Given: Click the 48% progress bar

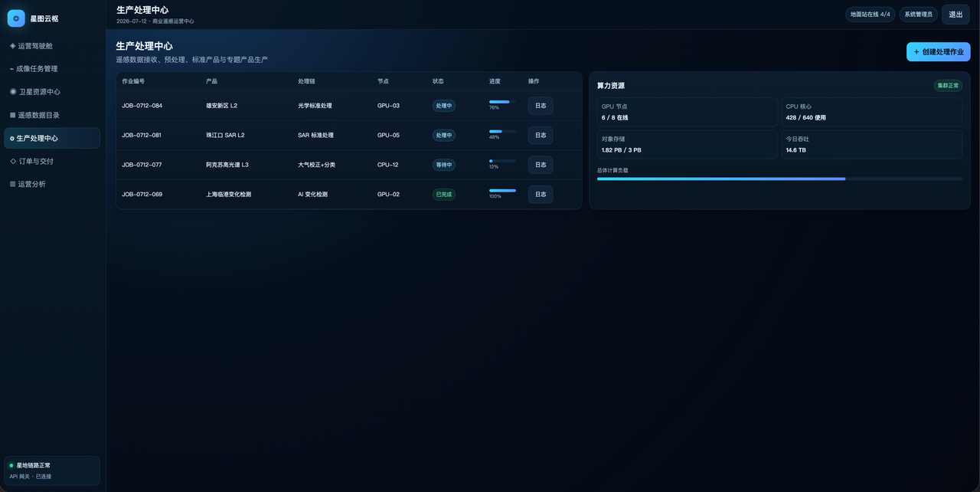Looking at the screenshot, I should pos(502,131).
